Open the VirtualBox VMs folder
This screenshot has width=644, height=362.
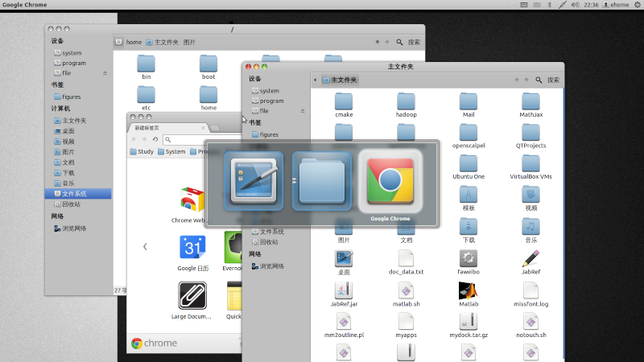(531, 167)
